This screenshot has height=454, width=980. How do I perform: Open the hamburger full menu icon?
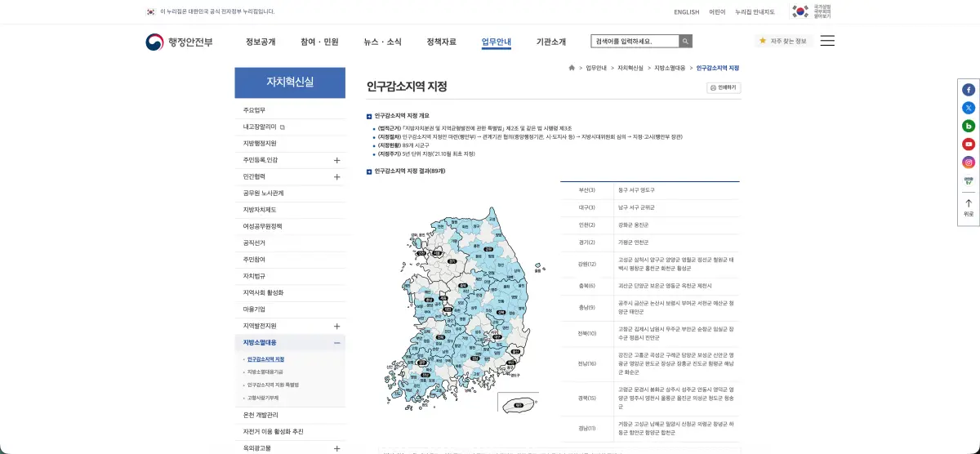pyautogui.click(x=827, y=41)
